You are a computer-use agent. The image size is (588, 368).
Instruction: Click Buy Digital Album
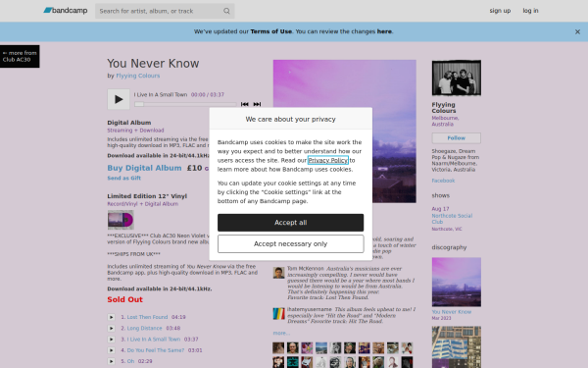click(144, 168)
